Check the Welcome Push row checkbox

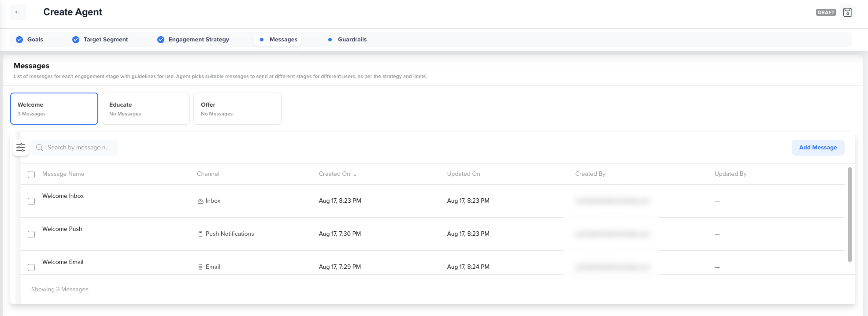click(x=31, y=234)
